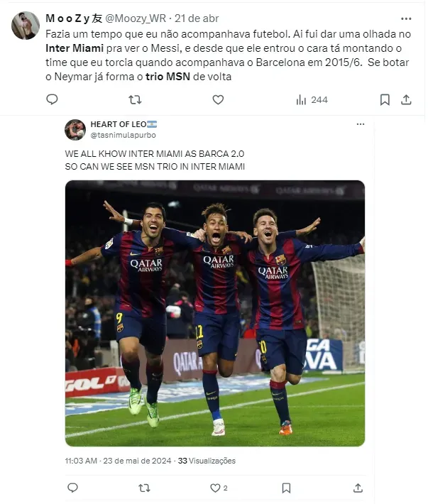This screenshot has width=428, height=504.
Task: Retweet the HEART OF LEO post
Action: (x=144, y=488)
